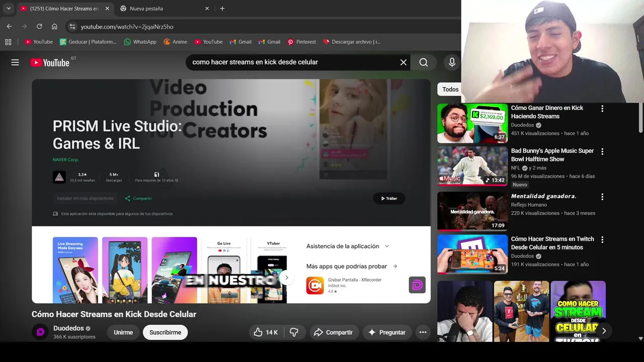Screen dimensions: 644x362
Task: Start voice search with microphone
Action: 452,62
